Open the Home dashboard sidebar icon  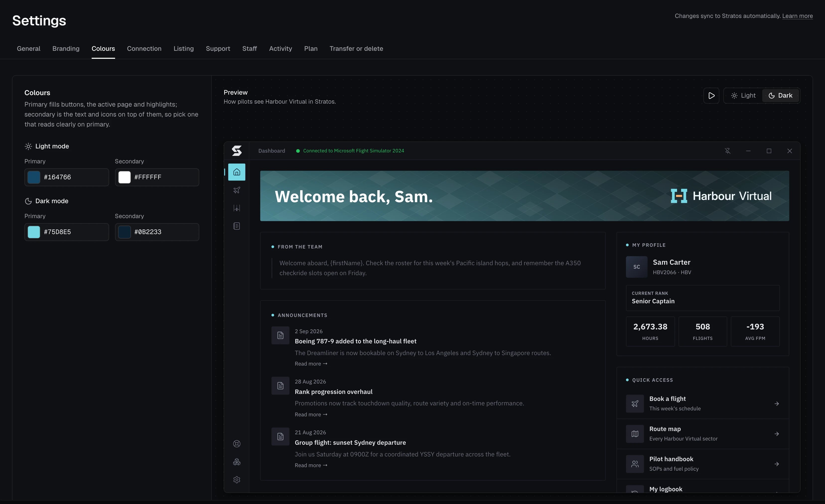click(237, 172)
